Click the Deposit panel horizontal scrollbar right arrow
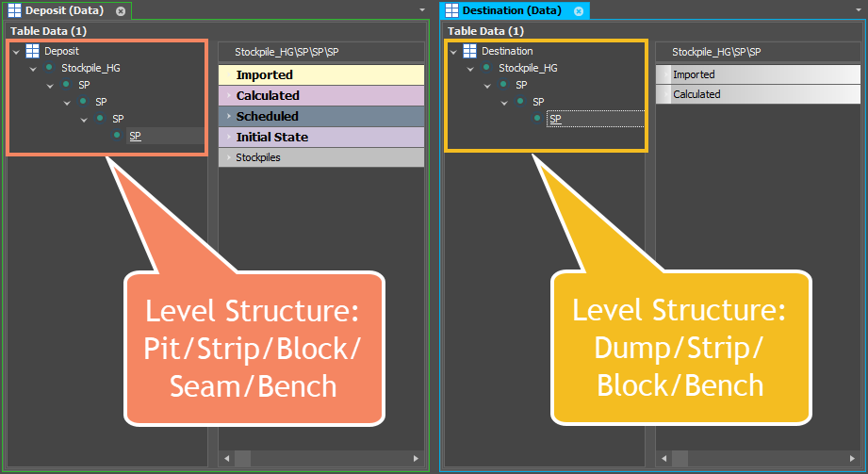868x474 pixels. [x=416, y=458]
